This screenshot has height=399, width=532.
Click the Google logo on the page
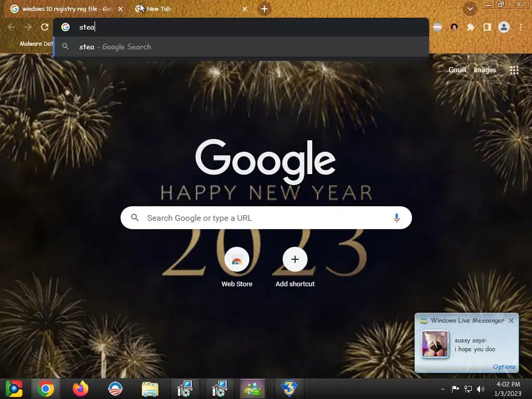click(x=265, y=162)
